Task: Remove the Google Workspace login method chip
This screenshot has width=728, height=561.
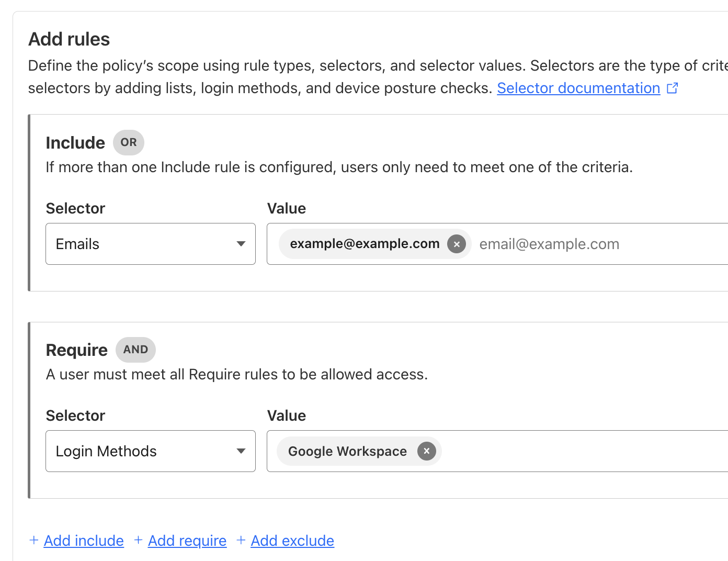Action: click(427, 451)
